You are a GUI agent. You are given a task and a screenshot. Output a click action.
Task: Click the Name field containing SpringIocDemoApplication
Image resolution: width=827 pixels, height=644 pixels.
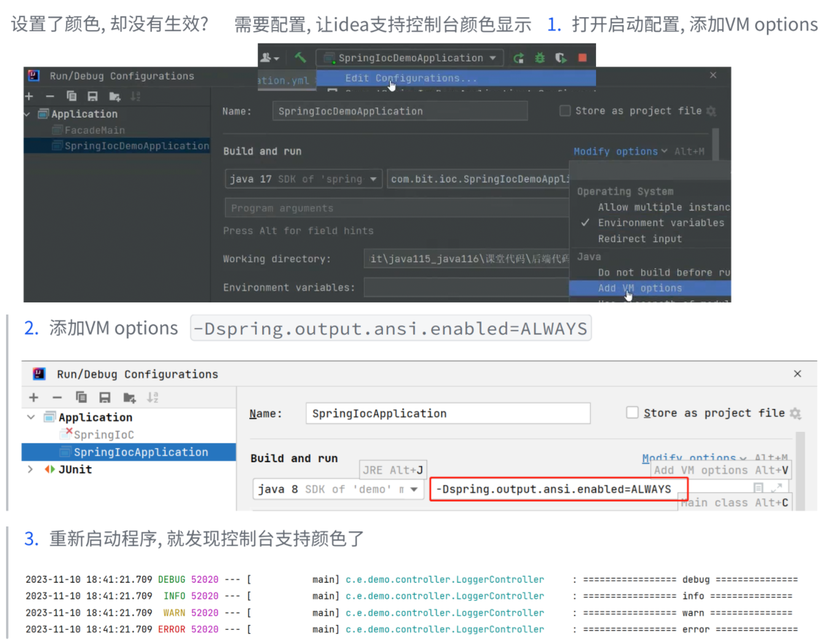(x=400, y=111)
